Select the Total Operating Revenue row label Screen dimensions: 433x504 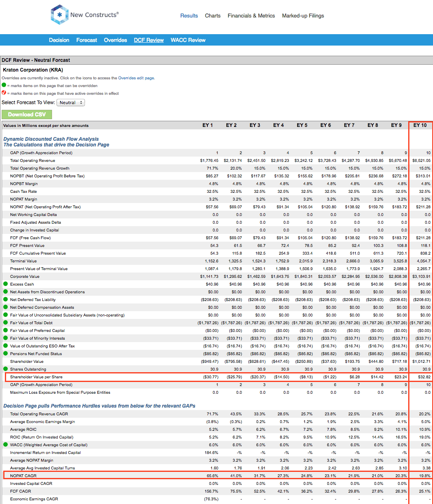(x=33, y=161)
